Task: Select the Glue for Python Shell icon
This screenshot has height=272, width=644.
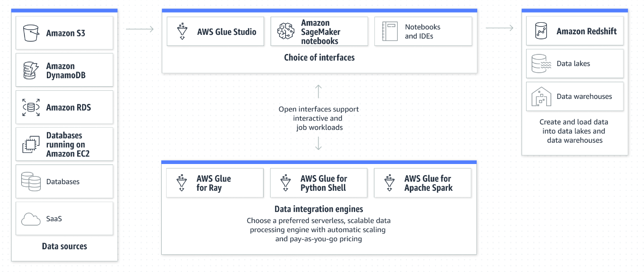Action: 285,183
